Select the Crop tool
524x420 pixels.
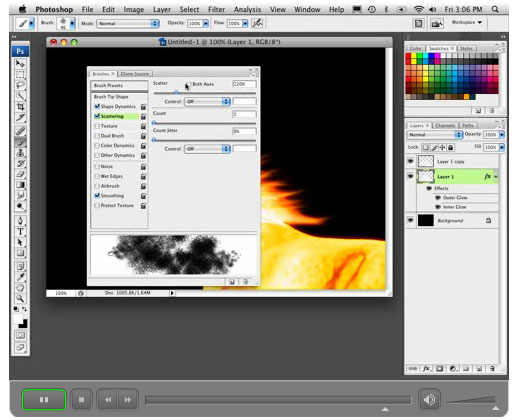(x=20, y=107)
